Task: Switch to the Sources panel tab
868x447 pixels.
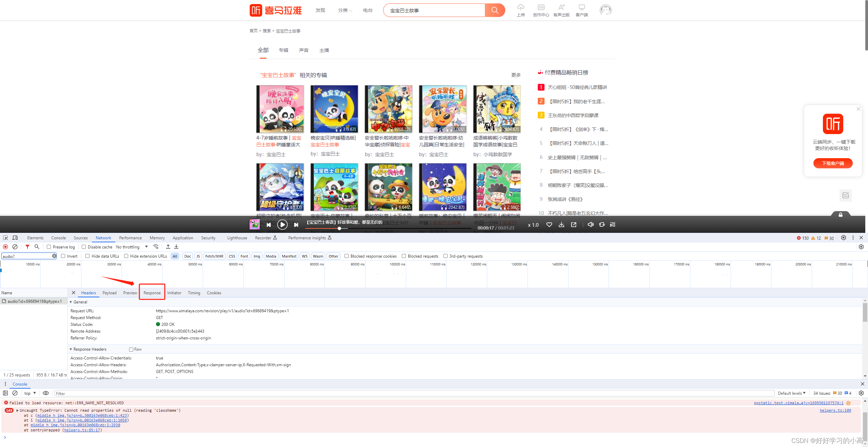Action: point(81,238)
